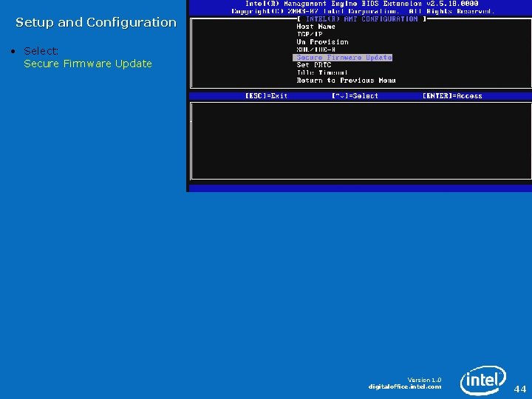Choose the Set PRTC menu entry
This screenshot has width=532, height=399.
point(313,65)
